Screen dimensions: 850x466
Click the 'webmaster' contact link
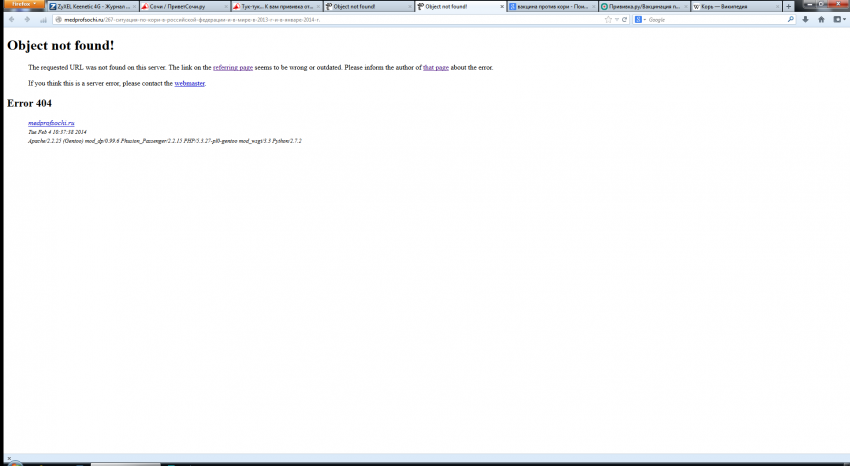pyautogui.click(x=189, y=83)
